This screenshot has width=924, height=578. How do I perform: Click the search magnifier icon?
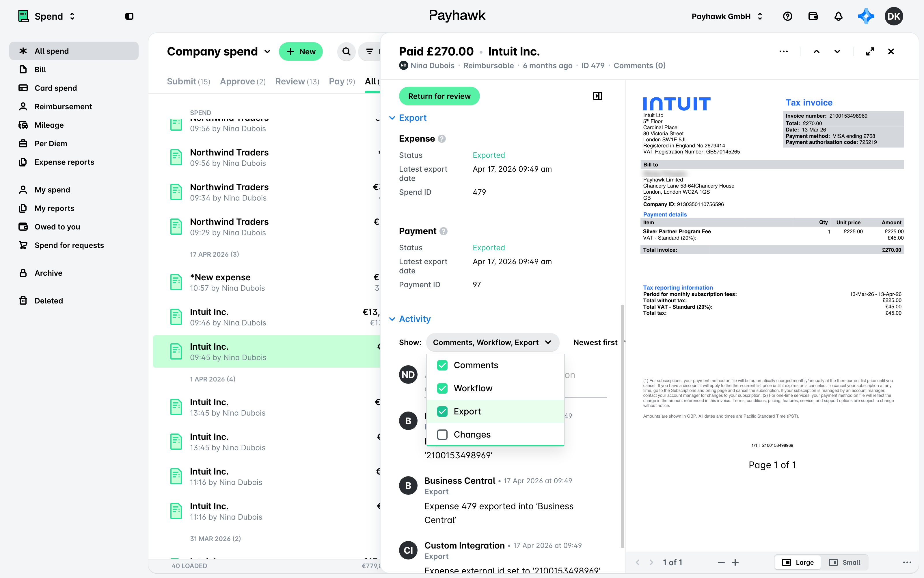[346, 51]
